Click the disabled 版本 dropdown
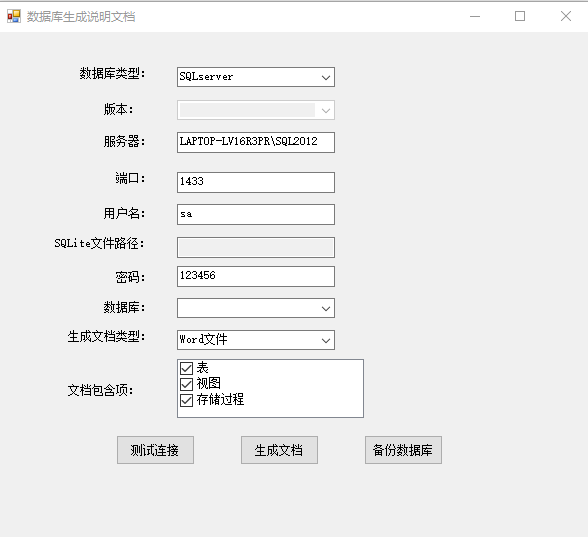The width and height of the screenshot is (588, 537). 256,110
